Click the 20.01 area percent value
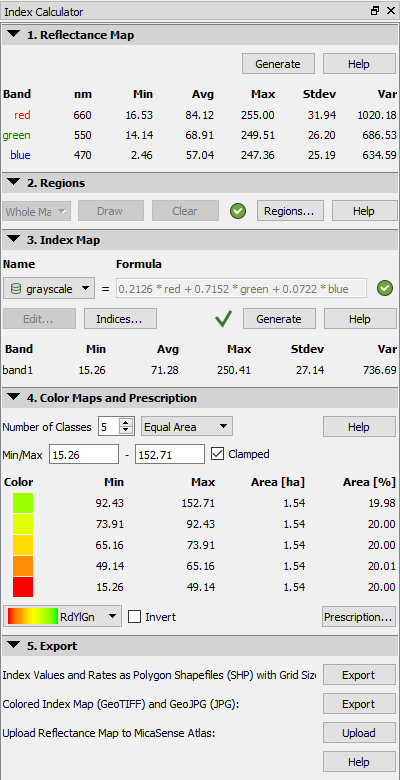Image resolution: width=400 pixels, height=780 pixels. 383,566
